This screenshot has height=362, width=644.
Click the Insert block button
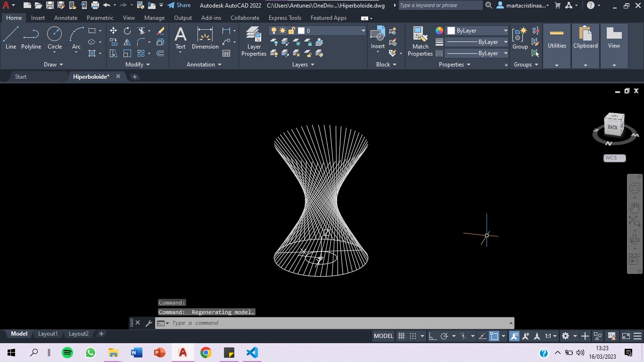[x=378, y=38]
